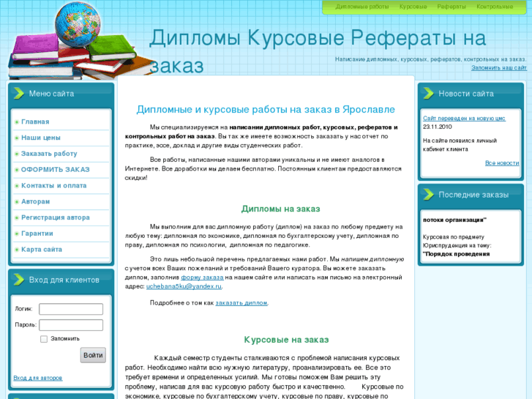Open Контрольные in top menu
532x399 pixels.
[x=495, y=7]
